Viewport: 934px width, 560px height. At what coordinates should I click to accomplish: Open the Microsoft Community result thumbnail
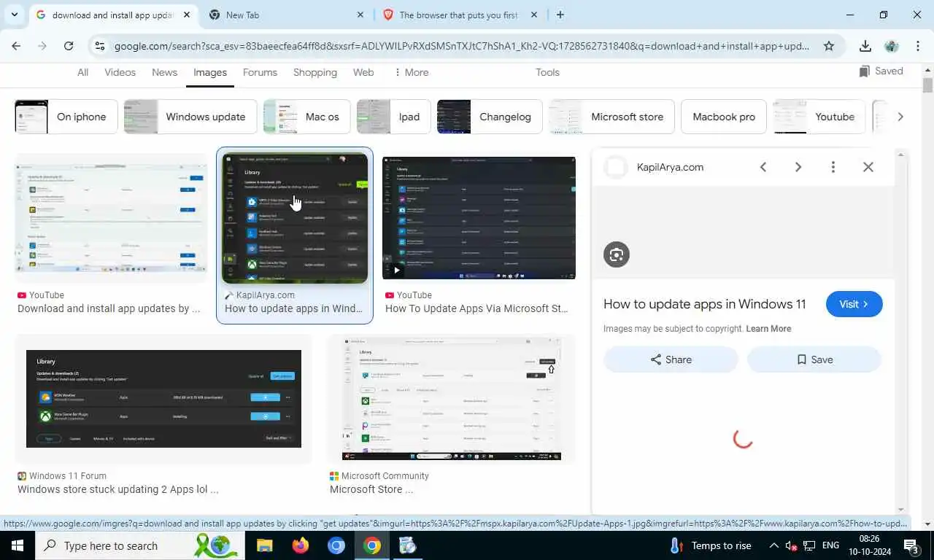click(x=452, y=399)
